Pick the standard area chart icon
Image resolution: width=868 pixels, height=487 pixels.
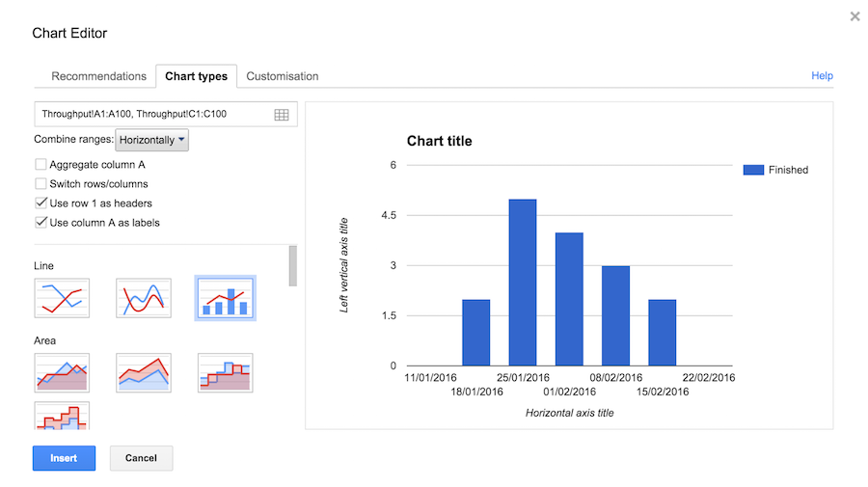[62, 373]
